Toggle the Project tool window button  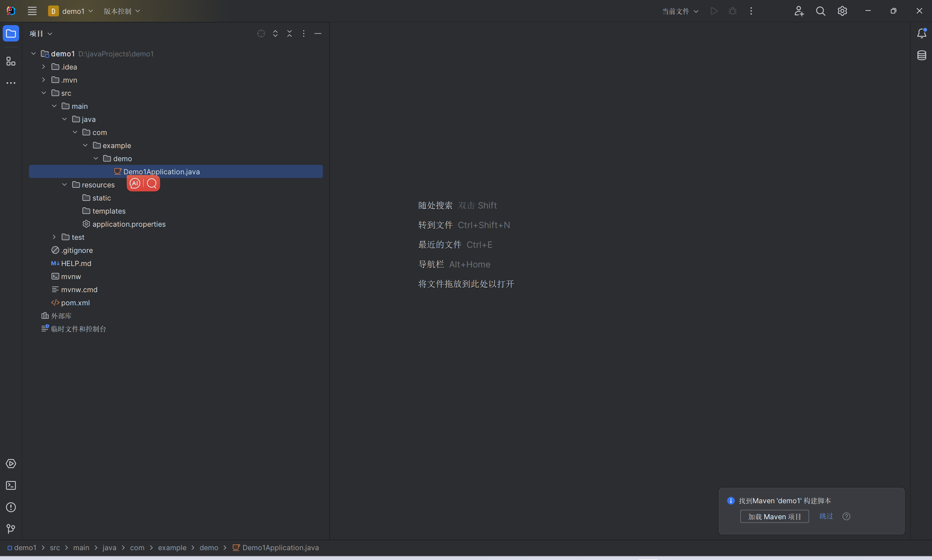point(11,33)
